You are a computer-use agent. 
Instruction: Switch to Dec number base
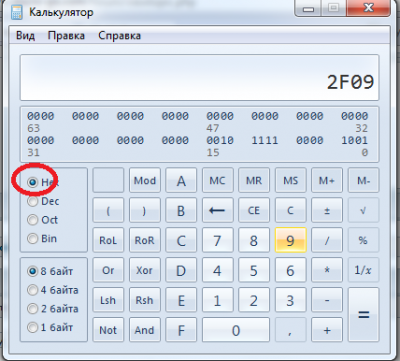[33, 201]
